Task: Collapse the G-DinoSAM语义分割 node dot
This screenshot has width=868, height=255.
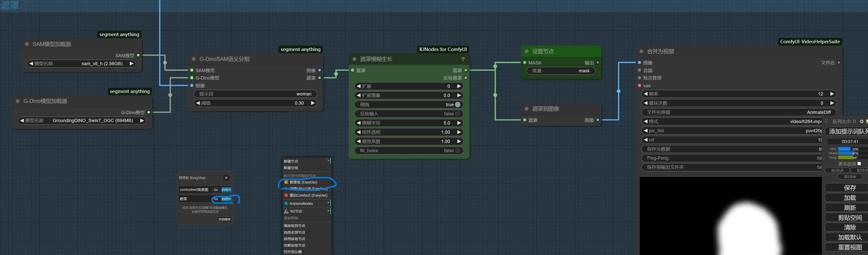Action: click(x=194, y=59)
